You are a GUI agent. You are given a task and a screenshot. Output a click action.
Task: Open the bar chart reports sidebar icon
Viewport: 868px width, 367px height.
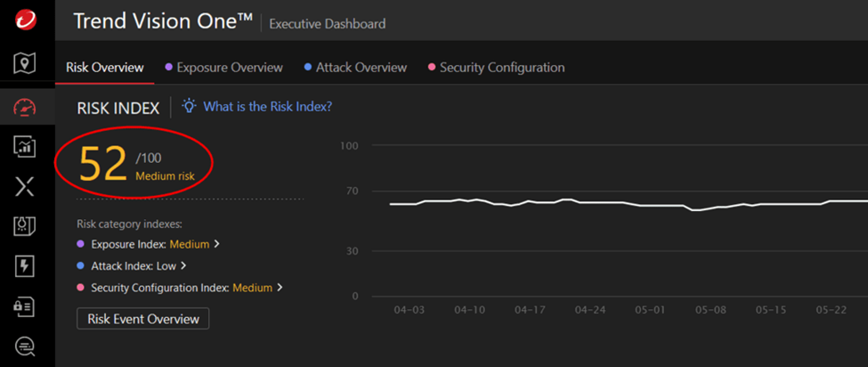[x=25, y=147]
